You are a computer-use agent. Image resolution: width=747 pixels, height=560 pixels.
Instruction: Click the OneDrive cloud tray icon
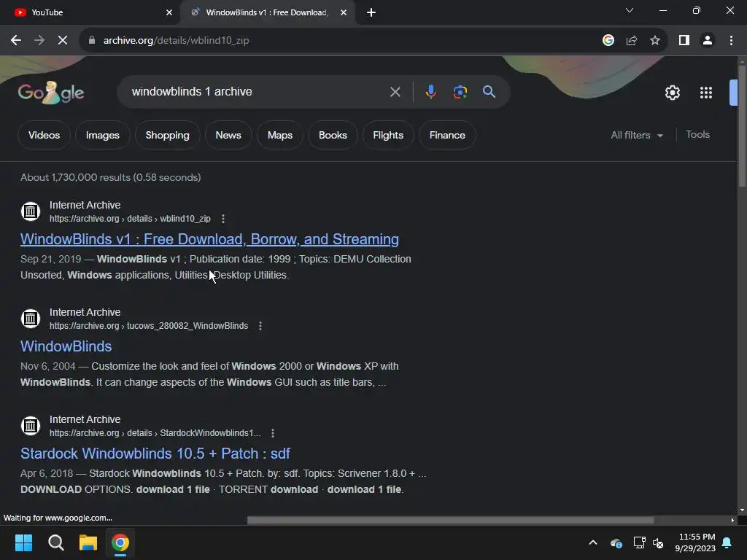tap(616, 542)
